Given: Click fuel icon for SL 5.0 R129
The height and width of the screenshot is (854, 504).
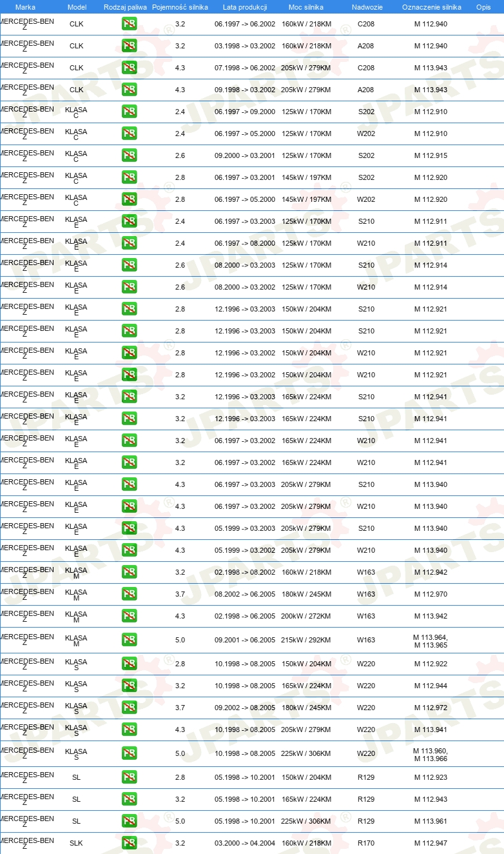Looking at the screenshot, I should 130,821.
